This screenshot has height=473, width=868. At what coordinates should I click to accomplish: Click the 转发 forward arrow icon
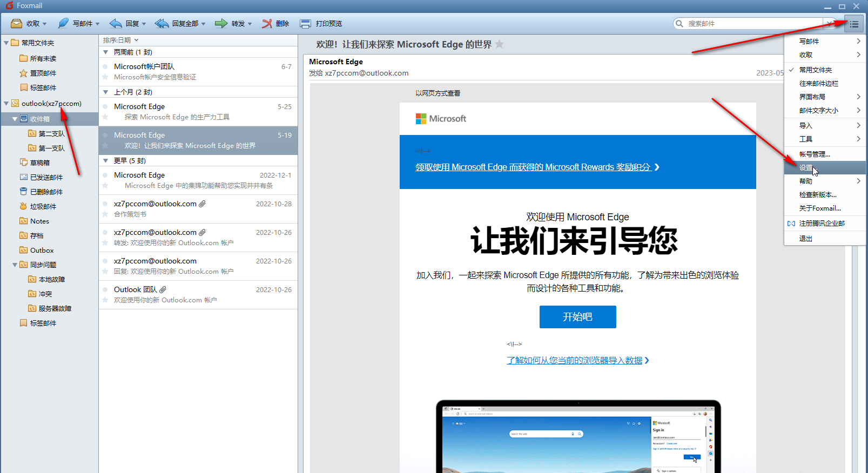(221, 23)
